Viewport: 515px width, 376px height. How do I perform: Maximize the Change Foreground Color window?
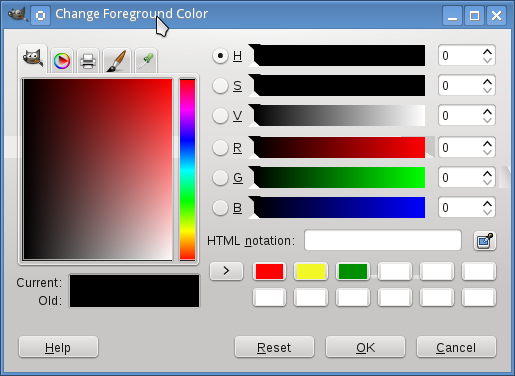(474, 15)
